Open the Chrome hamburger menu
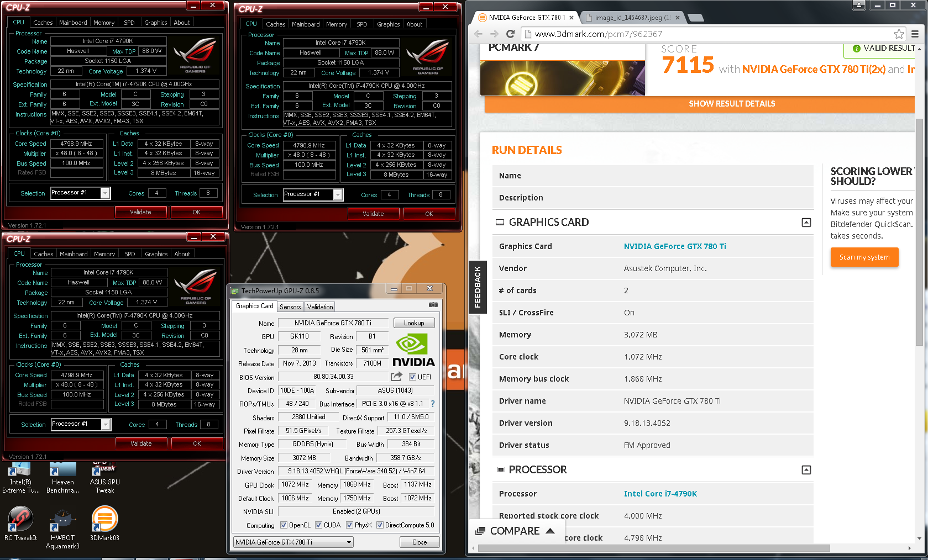 915,34
